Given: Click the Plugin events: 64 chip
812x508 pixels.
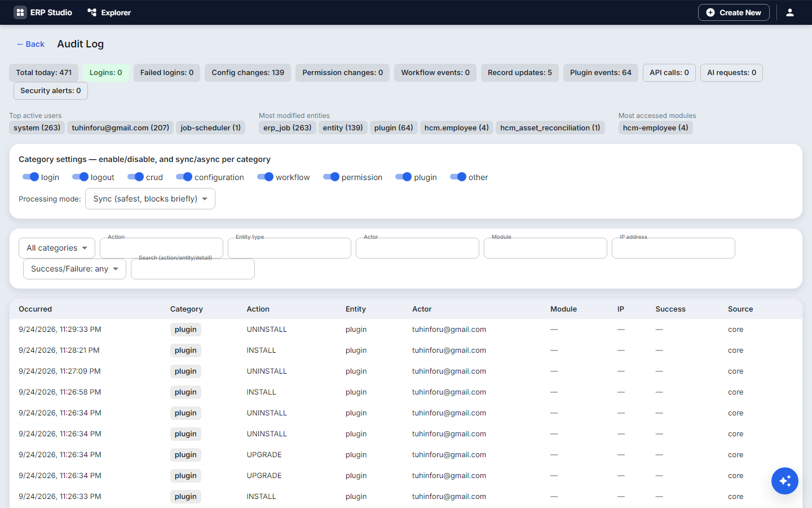Looking at the screenshot, I should (x=601, y=73).
